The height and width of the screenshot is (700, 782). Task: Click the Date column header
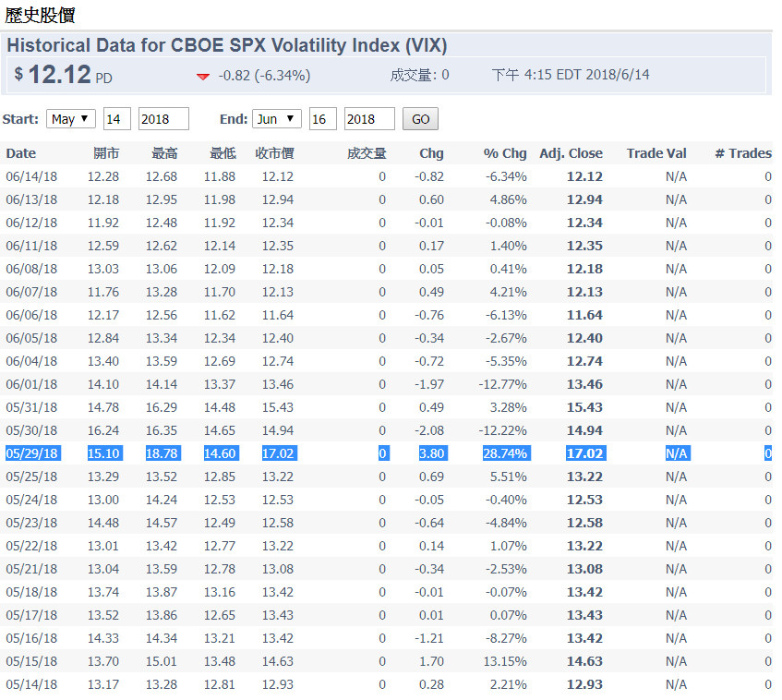(21, 153)
